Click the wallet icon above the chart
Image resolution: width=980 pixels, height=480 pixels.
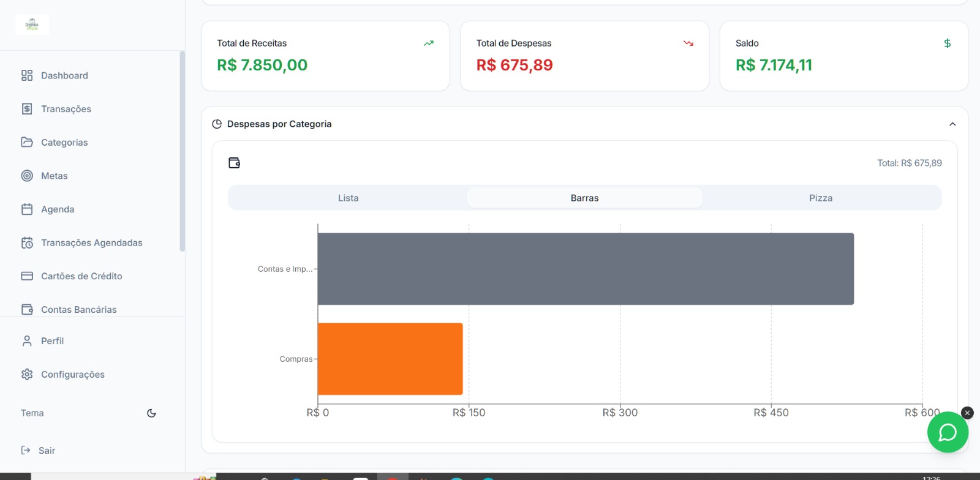coord(234,163)
